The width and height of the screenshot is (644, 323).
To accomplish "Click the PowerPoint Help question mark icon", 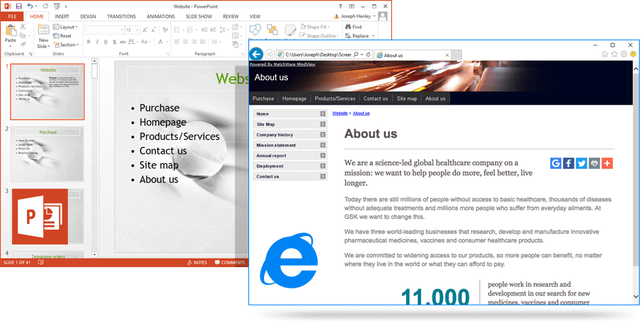I will click(340, 6).
